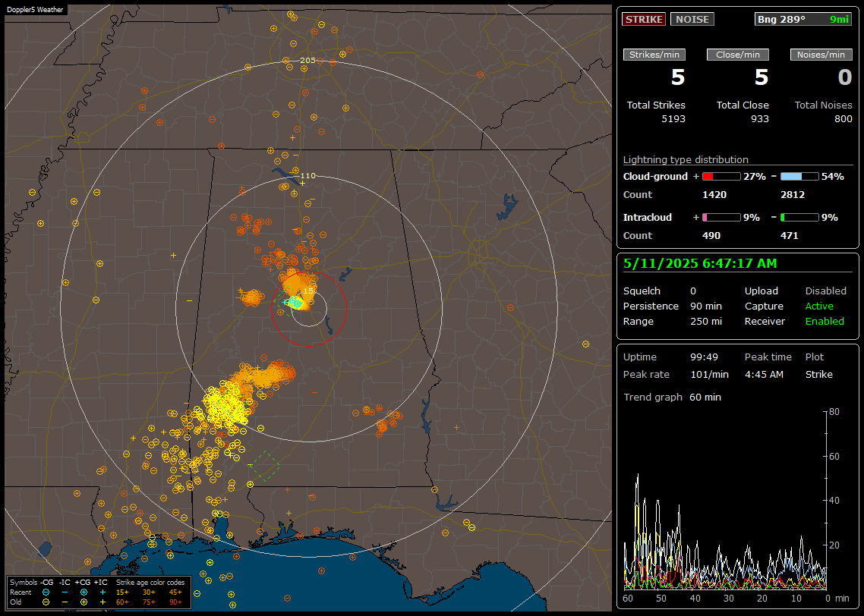The width and height of the screenshot is (864, 616).
Task: Click the green '9mi' distance readout
Action: click(839, 19)
